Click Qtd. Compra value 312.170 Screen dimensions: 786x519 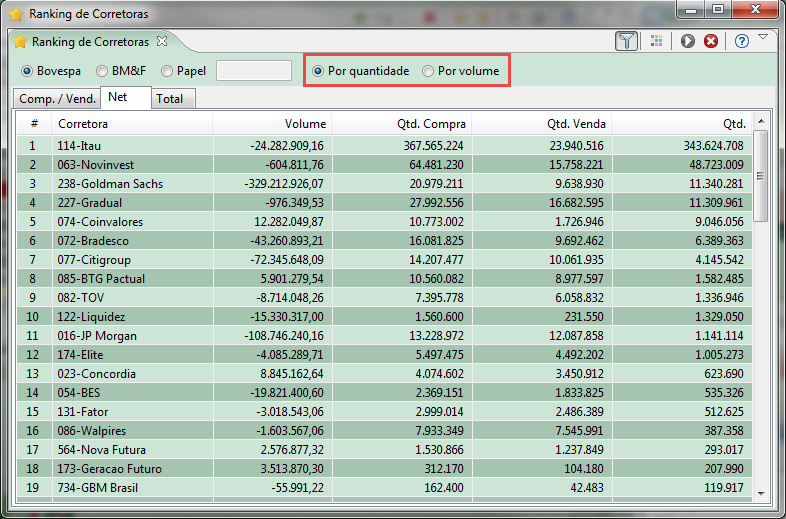coord(444,469)
